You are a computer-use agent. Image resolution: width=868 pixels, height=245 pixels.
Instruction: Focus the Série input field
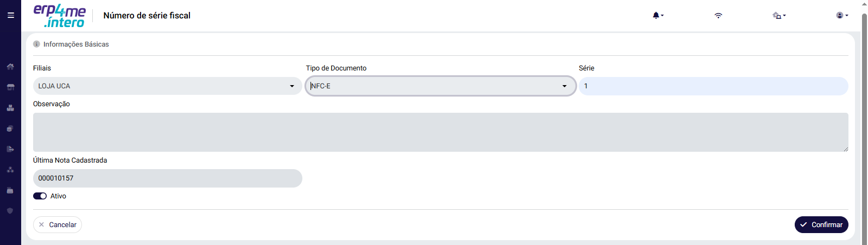pos(713,86)
